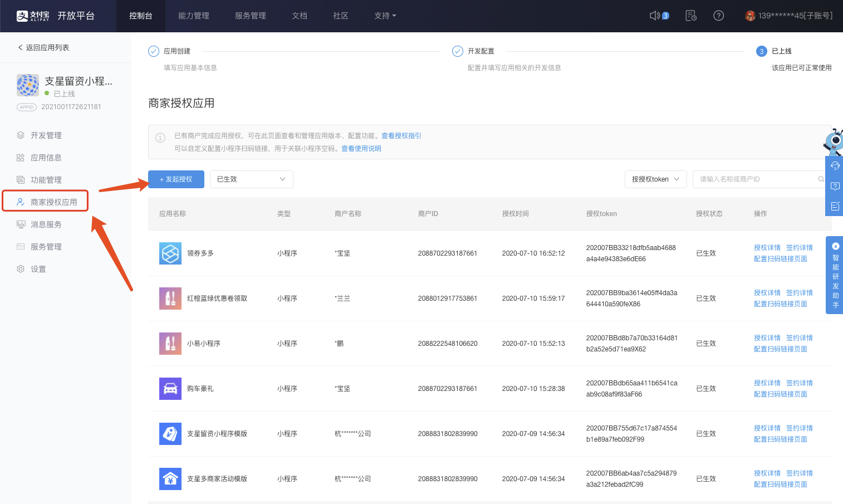The image size is (843, 504).
Task: Select step 3 已上线
Action: point(775,51)
